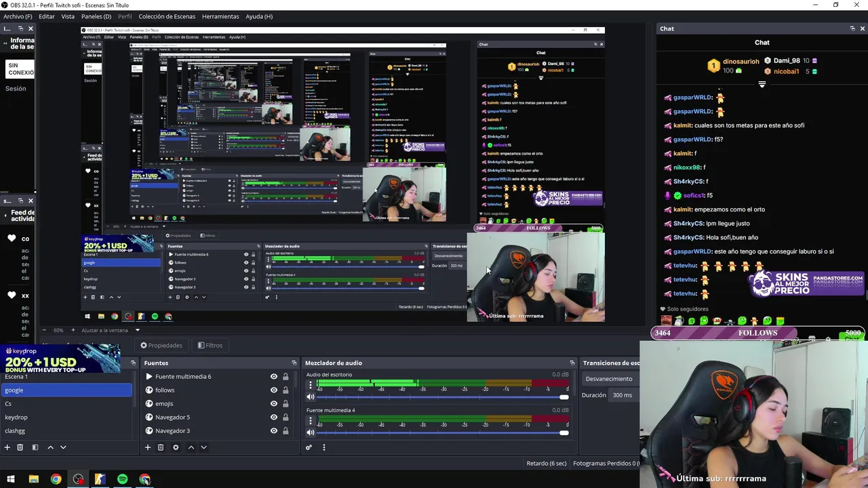Image resolution: width=868 pixels, height=488 pixels.
Task: Open File Explorer from the taskbar
Action: [33, 479]
